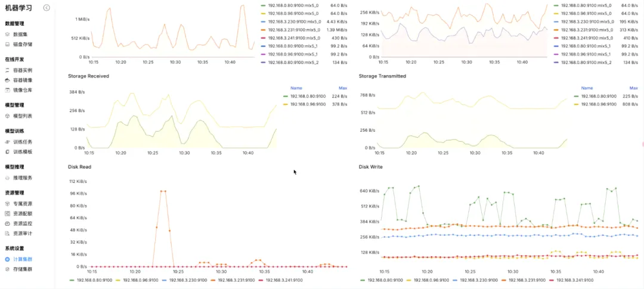This screenshot has width=644, height=289.
Task: Click the 镜像仓库 image registry icon
Action: pyautogui.click(x=8, y=90)
